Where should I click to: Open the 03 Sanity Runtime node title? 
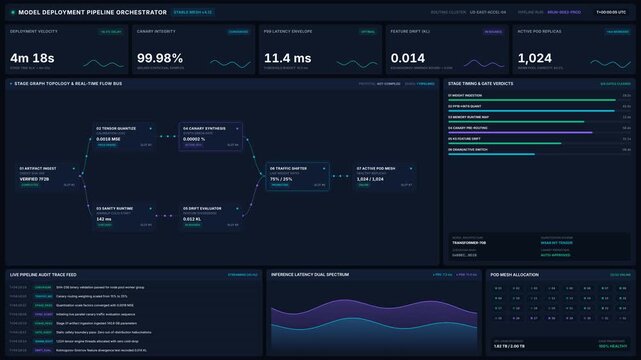tap(114, 208)
